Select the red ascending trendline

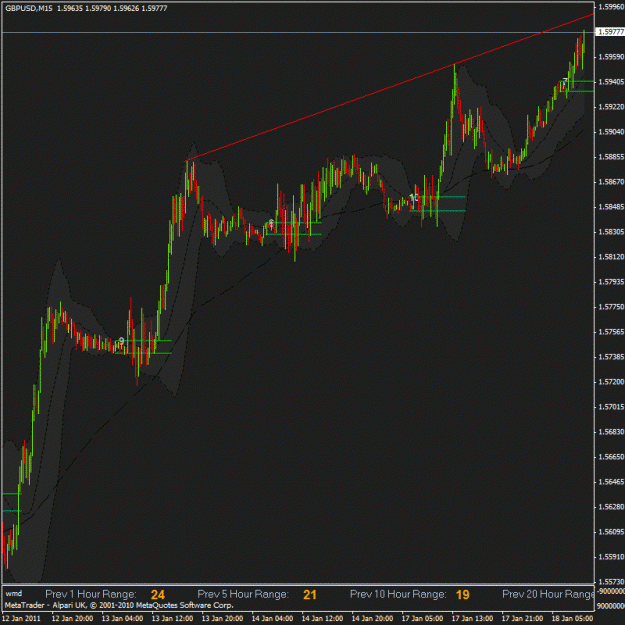(x=389, y=88)
